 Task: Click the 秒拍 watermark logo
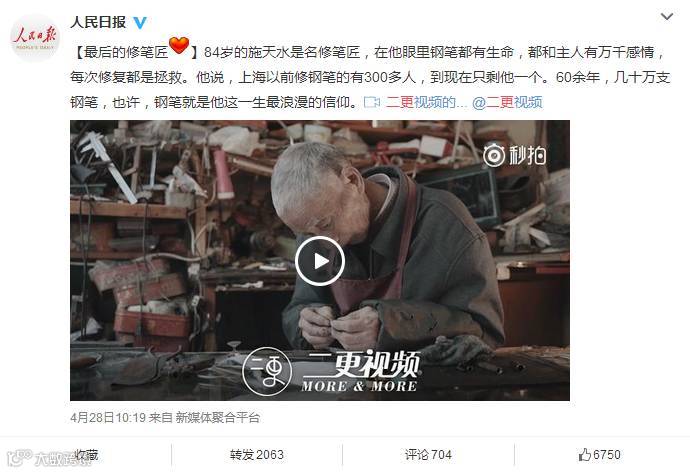coord(514,155)
